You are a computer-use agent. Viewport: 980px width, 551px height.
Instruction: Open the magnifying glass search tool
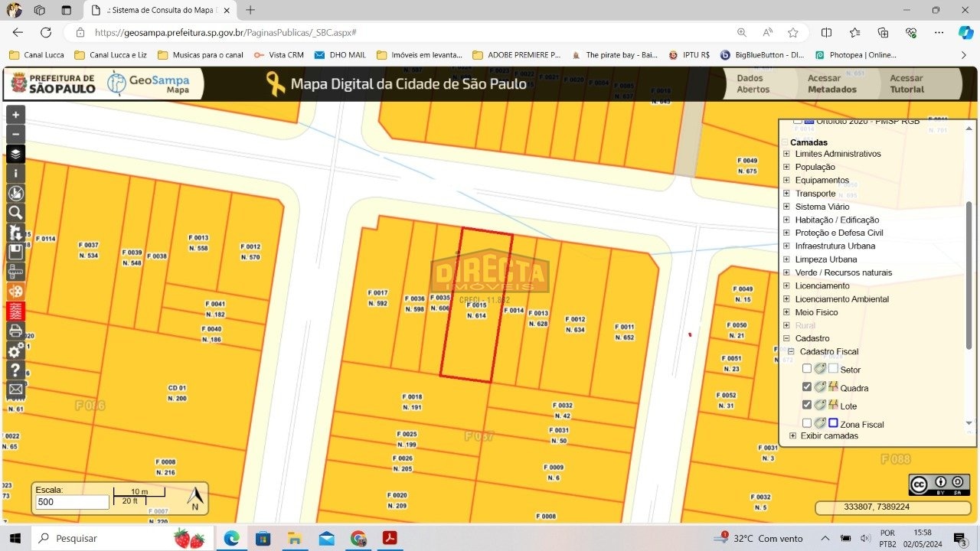[x=15, y=213]
